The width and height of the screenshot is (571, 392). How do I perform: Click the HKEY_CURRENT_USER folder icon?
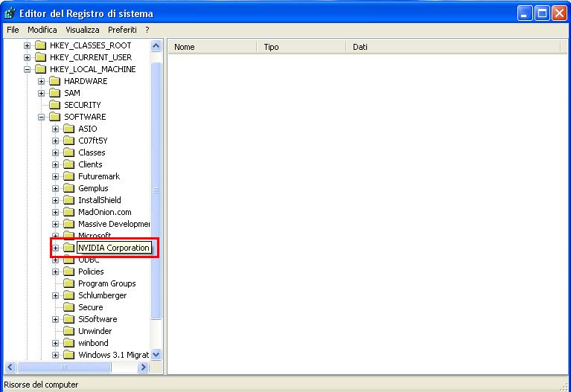40,57
